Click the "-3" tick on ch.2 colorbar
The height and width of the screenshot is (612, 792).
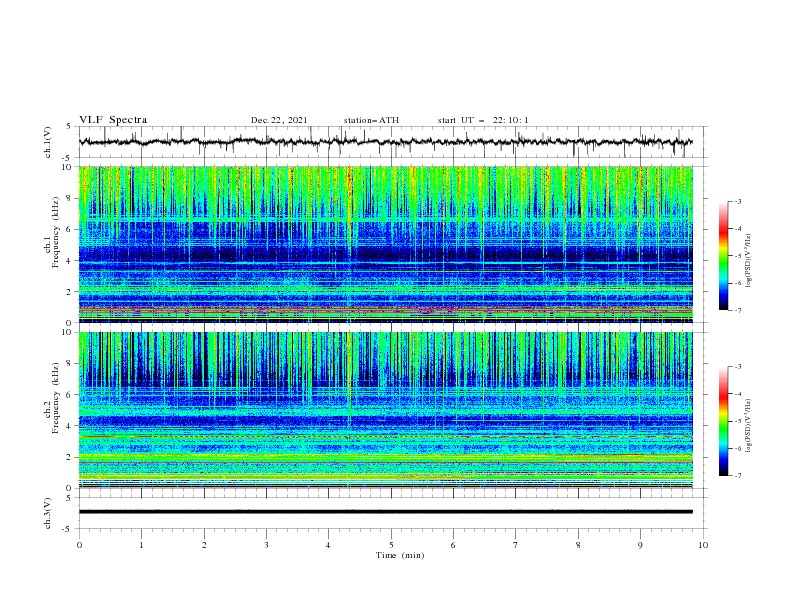738,367
